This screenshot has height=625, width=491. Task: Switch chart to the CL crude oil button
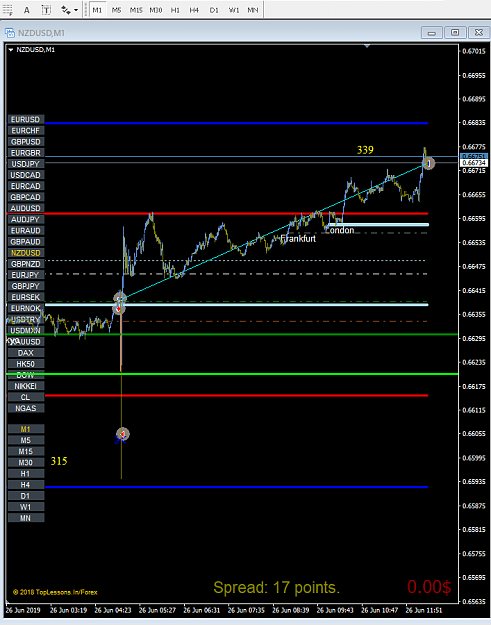26,397
